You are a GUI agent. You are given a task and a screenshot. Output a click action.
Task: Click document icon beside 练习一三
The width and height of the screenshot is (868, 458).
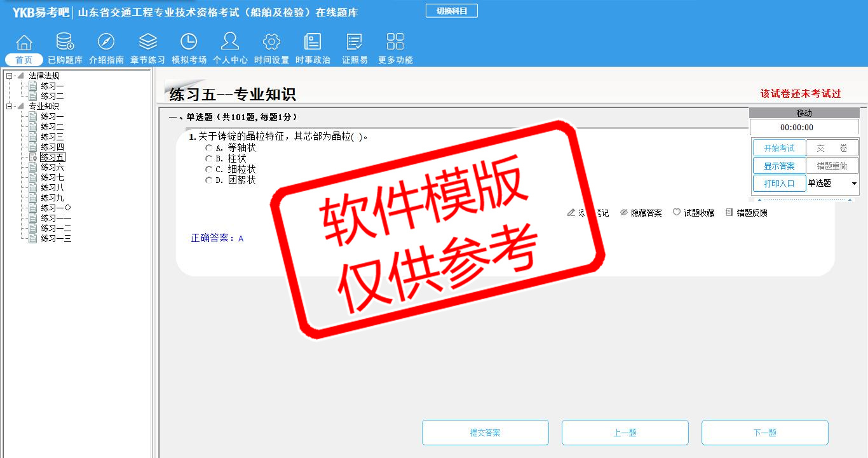click(x=32, y=238)
